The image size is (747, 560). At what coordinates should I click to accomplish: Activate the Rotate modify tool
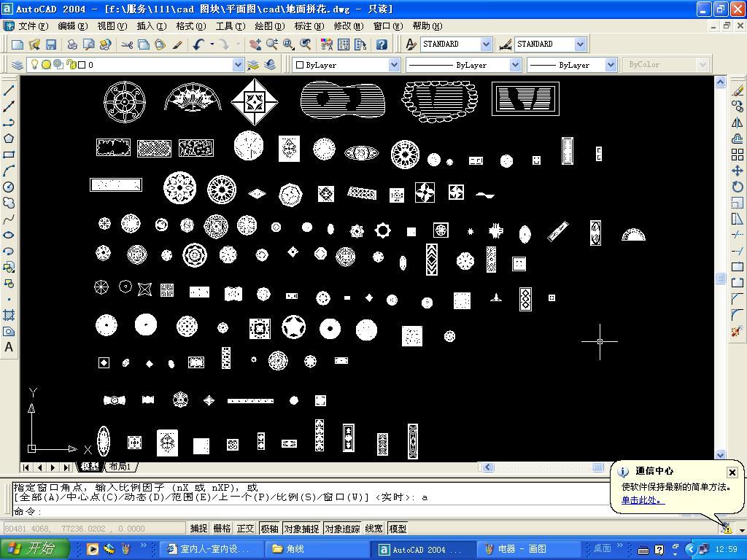coord(737,187)
